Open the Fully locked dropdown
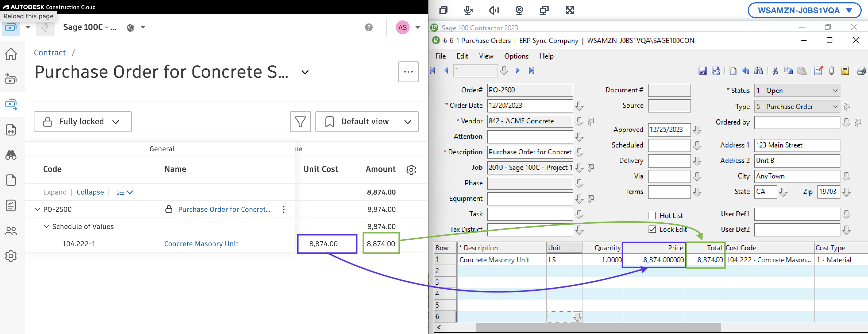Image resolution: width=868 pixels, height=334 pixels. click(82, 122)
